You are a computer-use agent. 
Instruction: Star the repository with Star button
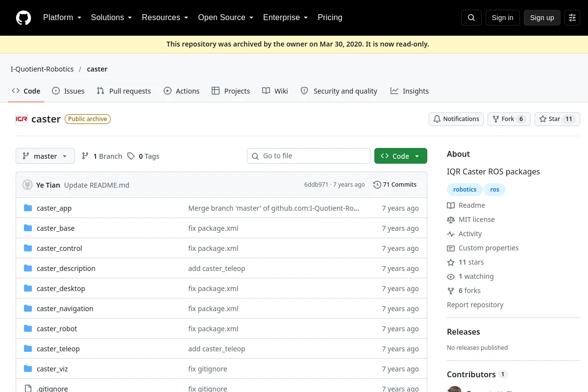click(557, 119)
